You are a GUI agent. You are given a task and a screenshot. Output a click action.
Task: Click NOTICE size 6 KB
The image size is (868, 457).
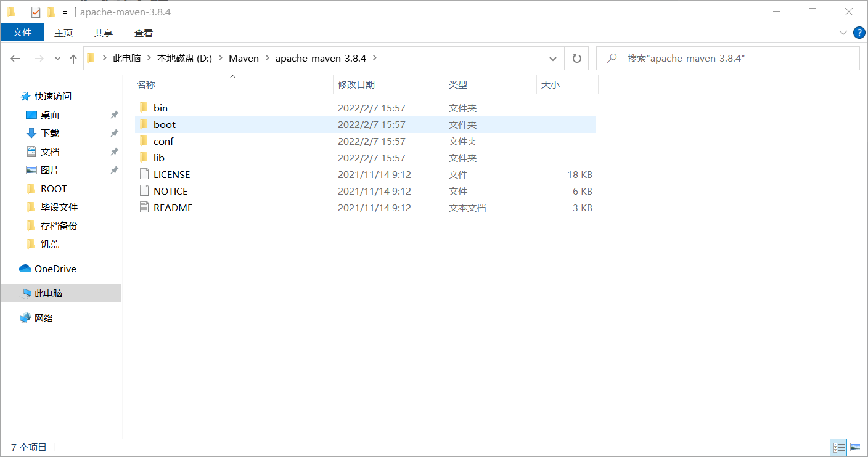[583, 191]
